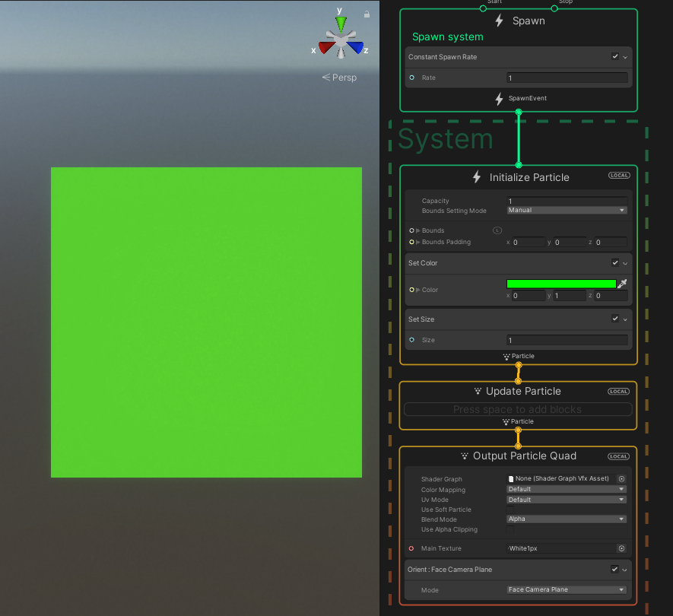Click the Color input port circle

[411, 290]
